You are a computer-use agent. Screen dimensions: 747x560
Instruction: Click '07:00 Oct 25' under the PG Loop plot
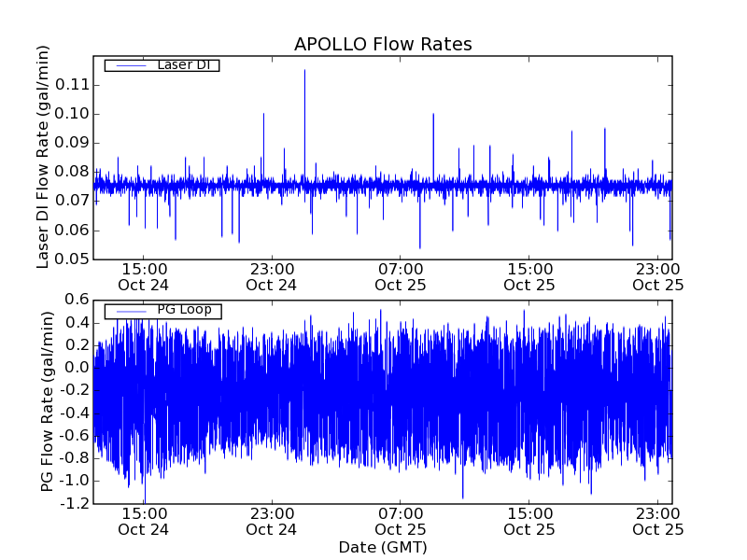click(x=401, y=522)
